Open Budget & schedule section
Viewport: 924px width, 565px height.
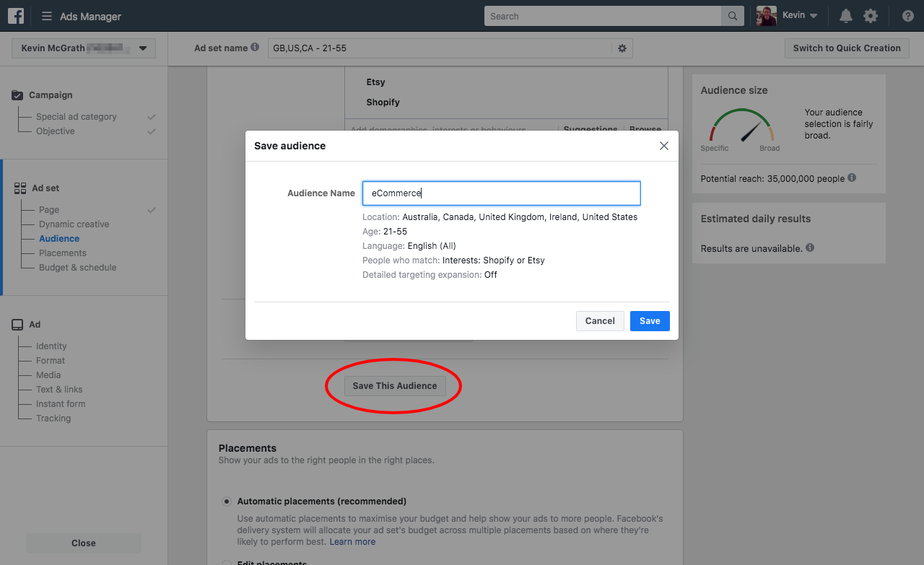tap(77, 268)
